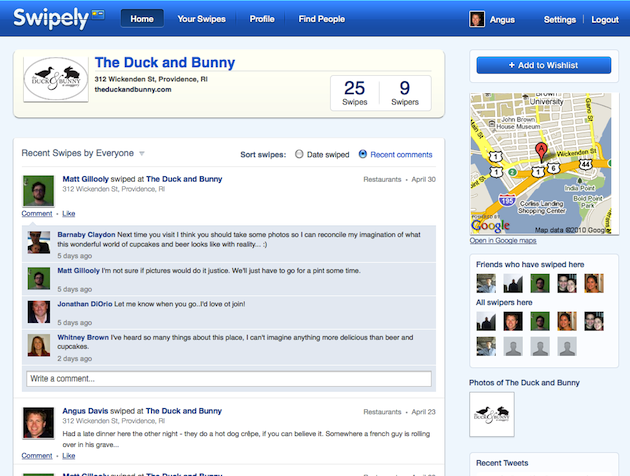Click the Swipely logo

coord(59,18)
